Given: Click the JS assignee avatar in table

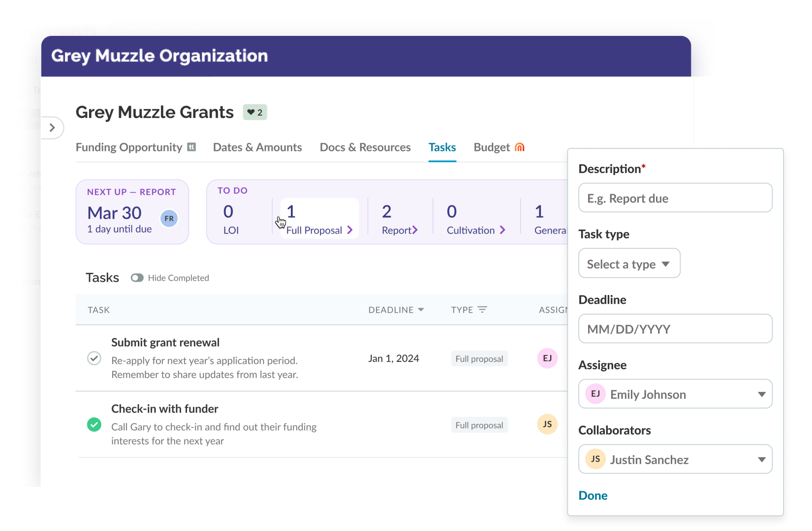Looking at the screenshot, I should tap(547, 424).
